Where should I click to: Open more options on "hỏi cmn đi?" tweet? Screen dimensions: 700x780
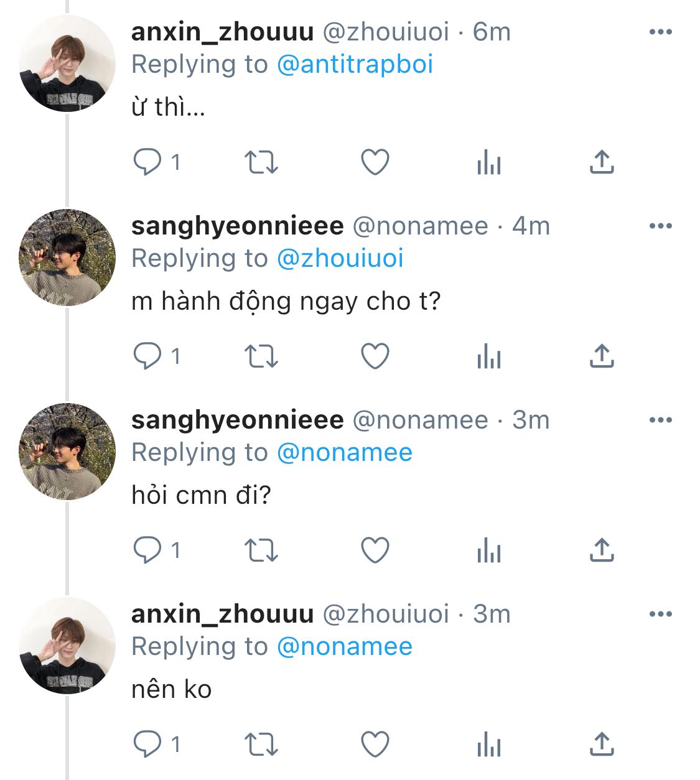(x=660, y=420)
